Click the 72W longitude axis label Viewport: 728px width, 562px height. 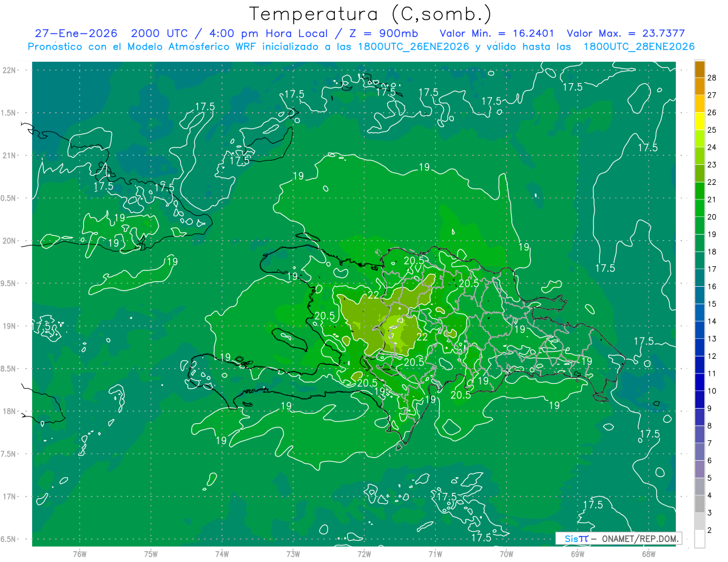tap(364, 554)
